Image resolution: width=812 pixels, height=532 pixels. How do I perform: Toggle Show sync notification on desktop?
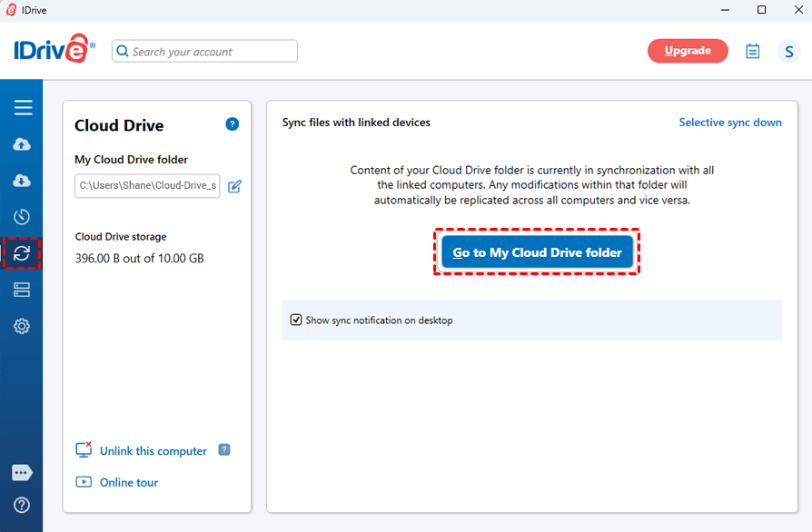[296, 320]
